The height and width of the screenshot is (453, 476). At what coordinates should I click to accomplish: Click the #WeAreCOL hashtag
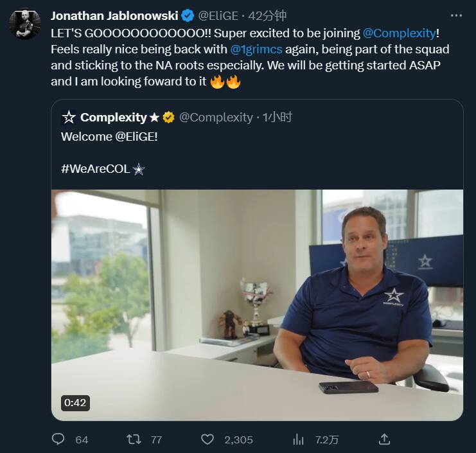pos(96,169)
